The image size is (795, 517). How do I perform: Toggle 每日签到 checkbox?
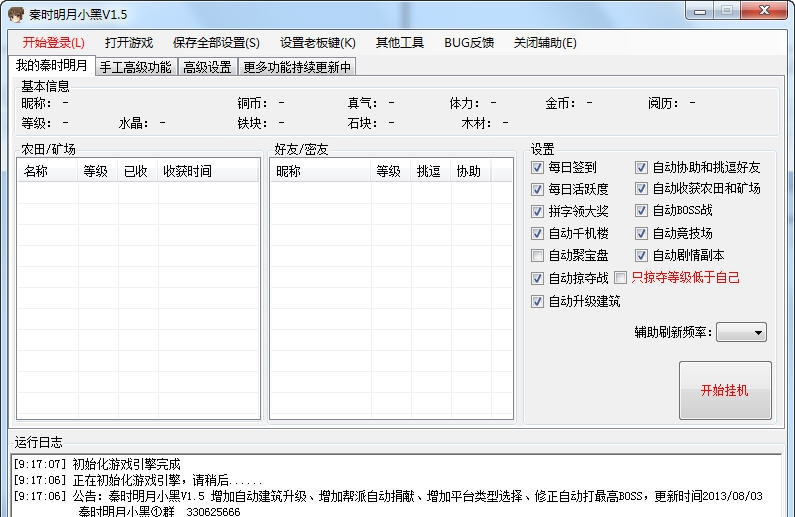point(537,167)
